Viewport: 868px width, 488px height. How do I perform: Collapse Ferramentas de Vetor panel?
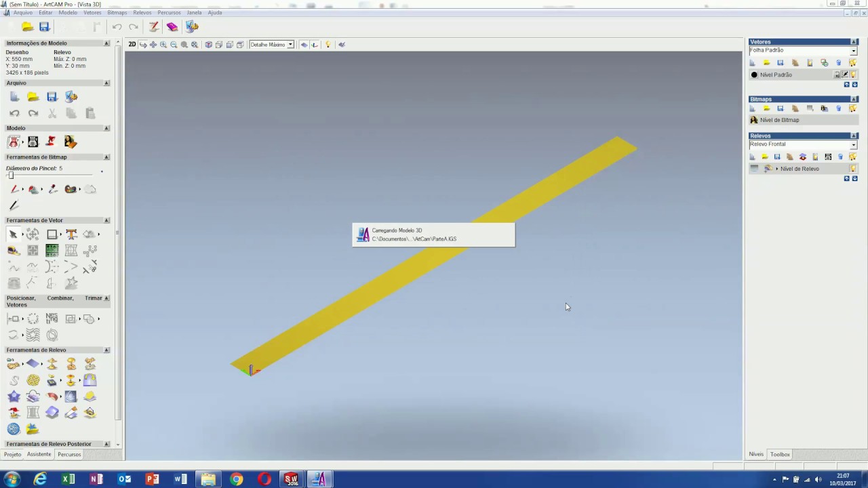[106, 220]
